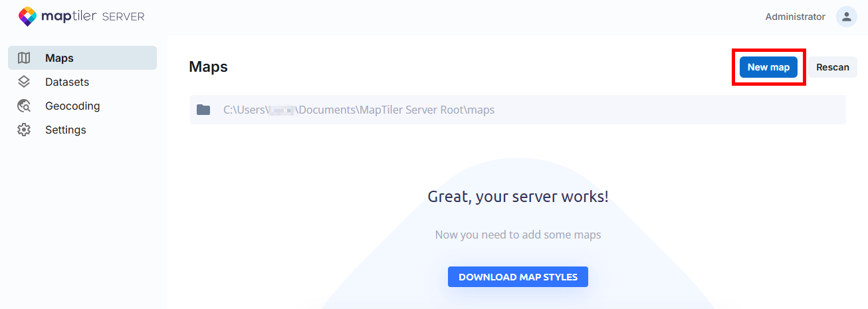Click the Datasets layers icon

[24, 82]
